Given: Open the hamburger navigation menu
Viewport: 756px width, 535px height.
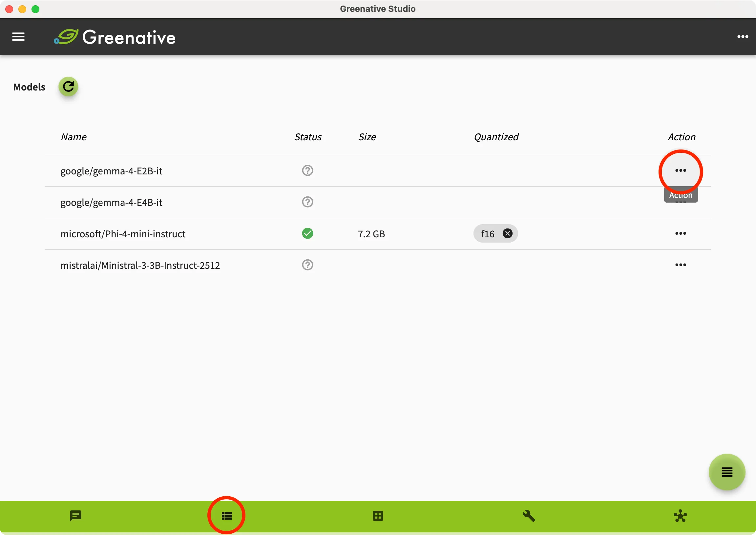Looking at the screenshot, I should [18, 37].
